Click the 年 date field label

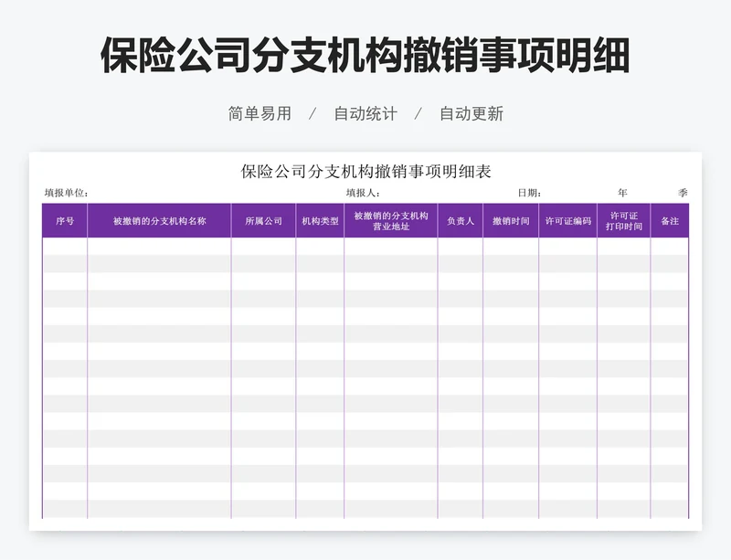[x=622, y=193]
